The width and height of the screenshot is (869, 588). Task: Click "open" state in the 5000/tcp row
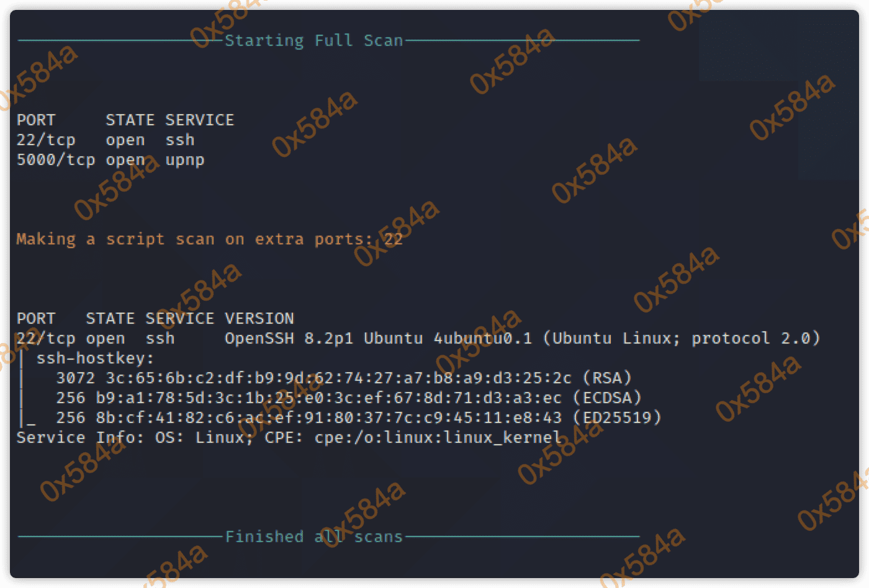(125, 160)
